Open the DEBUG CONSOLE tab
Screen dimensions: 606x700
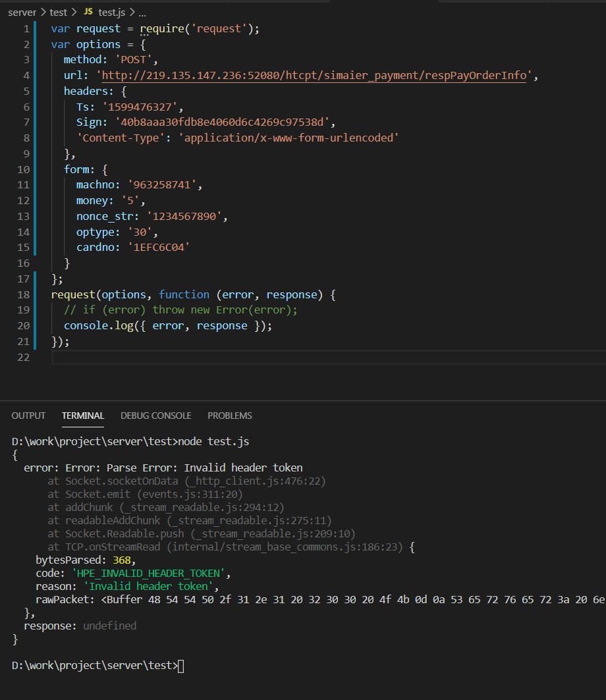(155, 416)
